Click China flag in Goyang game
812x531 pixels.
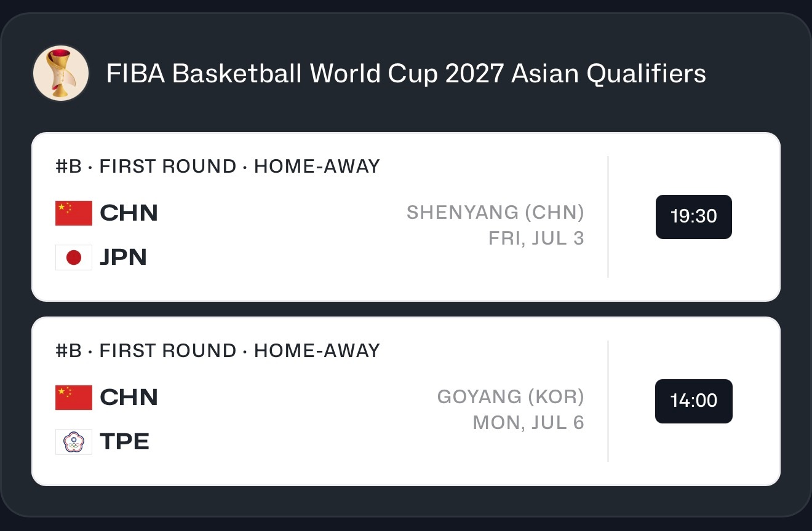[74, 398]
